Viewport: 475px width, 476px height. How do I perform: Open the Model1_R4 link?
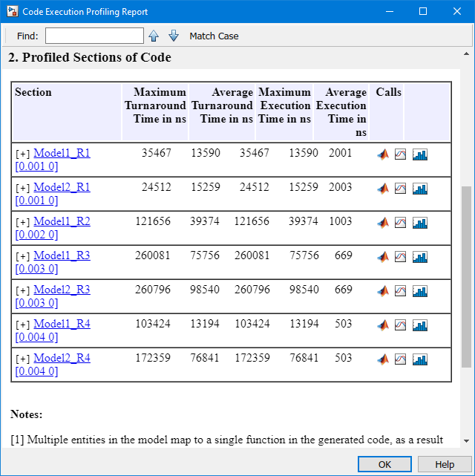click(x=62, y=324)
